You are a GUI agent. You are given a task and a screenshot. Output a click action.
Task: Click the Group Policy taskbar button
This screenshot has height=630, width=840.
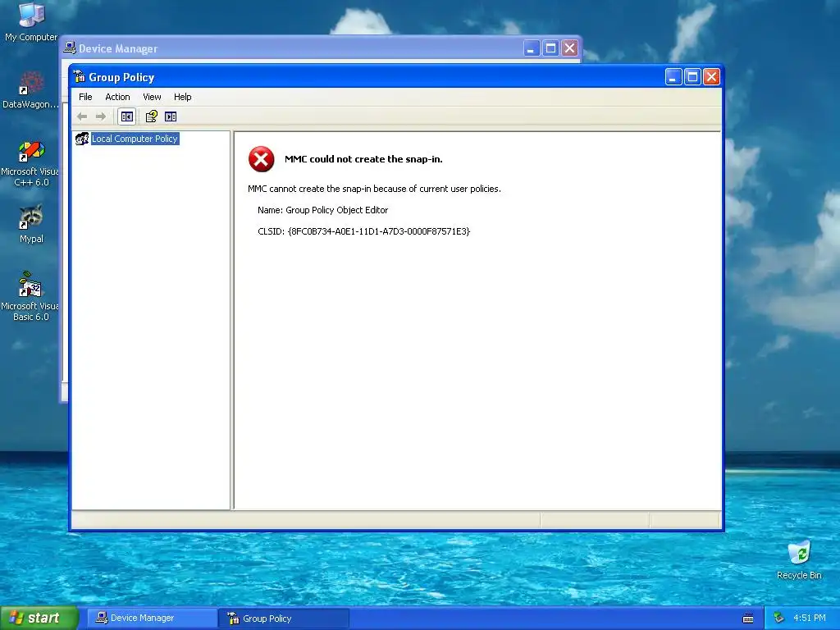click(283, 619)
